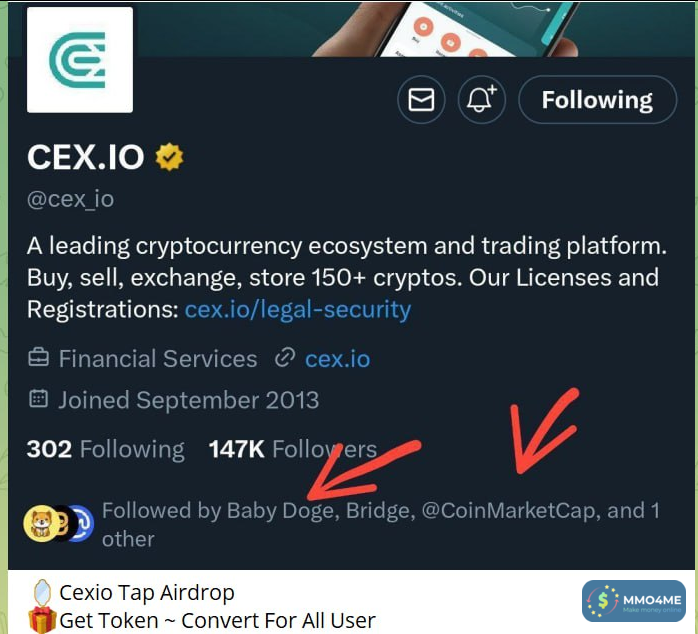The height and width of the screenshot is (634, 698).
Task: Open the cex.io website link
Action: point(340,358)
